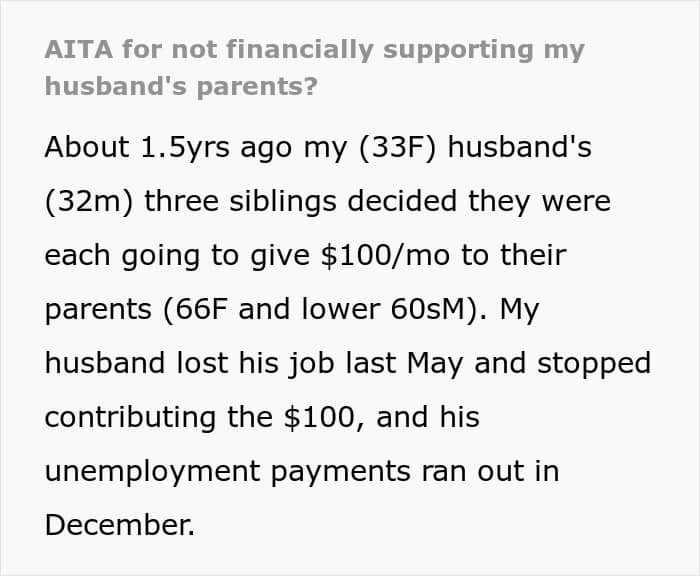Click the word "contributing"

pos(130,417)
